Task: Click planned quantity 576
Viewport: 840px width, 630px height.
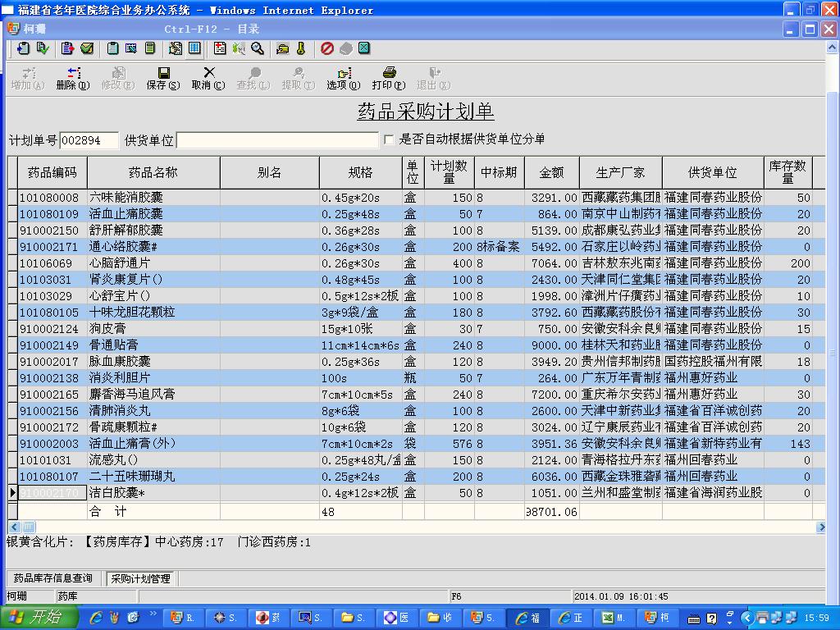Action: (449, 444)
